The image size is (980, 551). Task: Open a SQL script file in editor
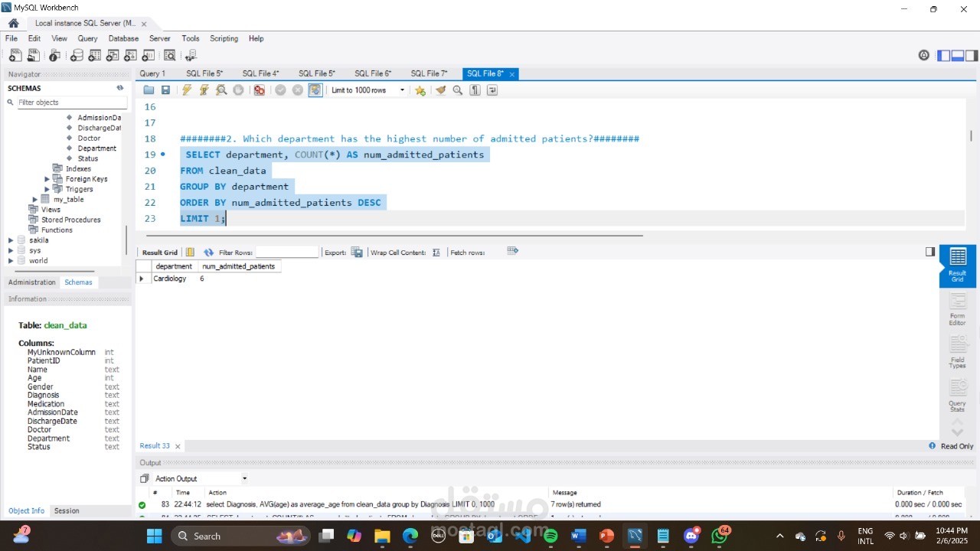(x=149, y=90)
